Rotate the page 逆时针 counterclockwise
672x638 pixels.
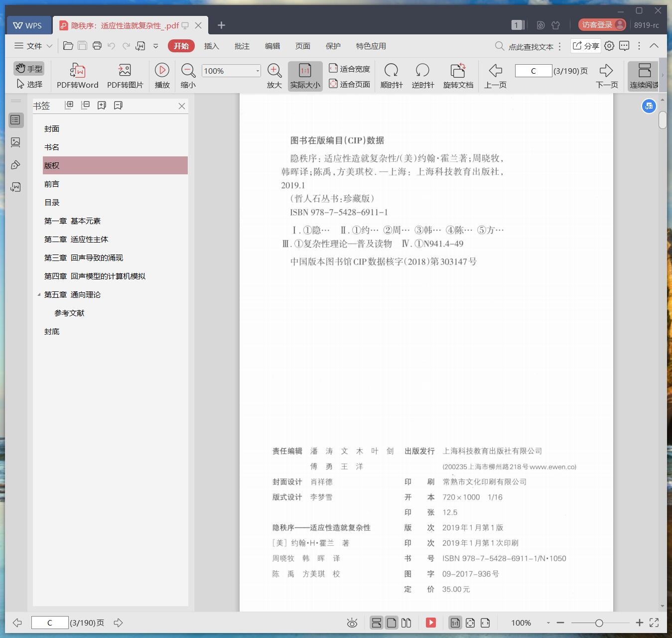[423, 76]
